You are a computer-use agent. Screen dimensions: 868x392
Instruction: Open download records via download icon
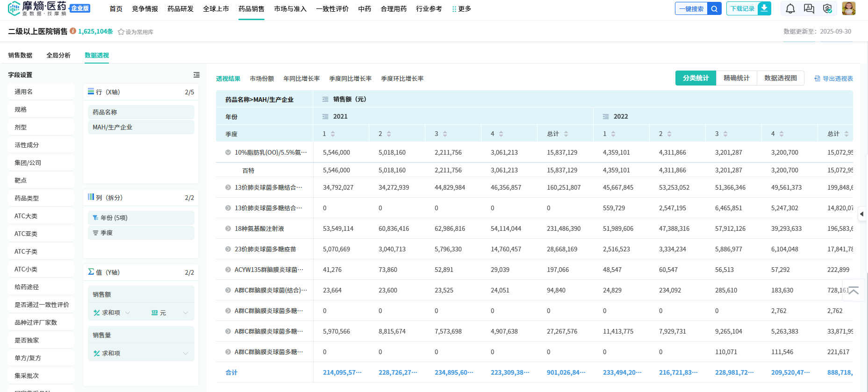coord(764,8)
